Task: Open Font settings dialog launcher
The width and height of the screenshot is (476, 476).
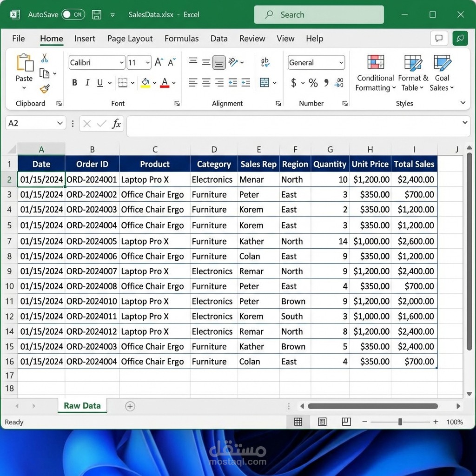Action: pos(177,104)
